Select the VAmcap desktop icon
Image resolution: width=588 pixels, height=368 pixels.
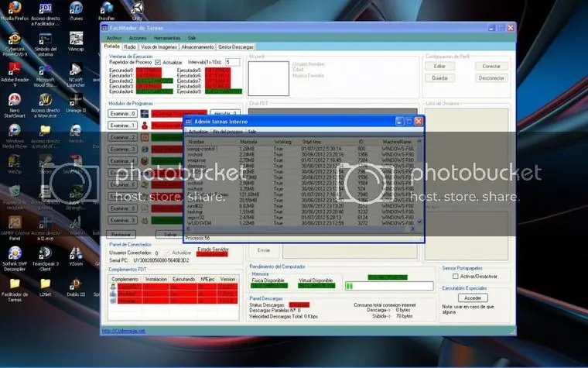point(76,41)
